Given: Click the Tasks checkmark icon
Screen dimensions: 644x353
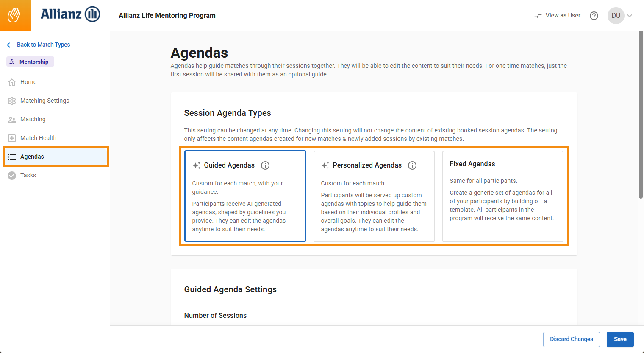Looking at the screenshot, I should click(12, 175).
